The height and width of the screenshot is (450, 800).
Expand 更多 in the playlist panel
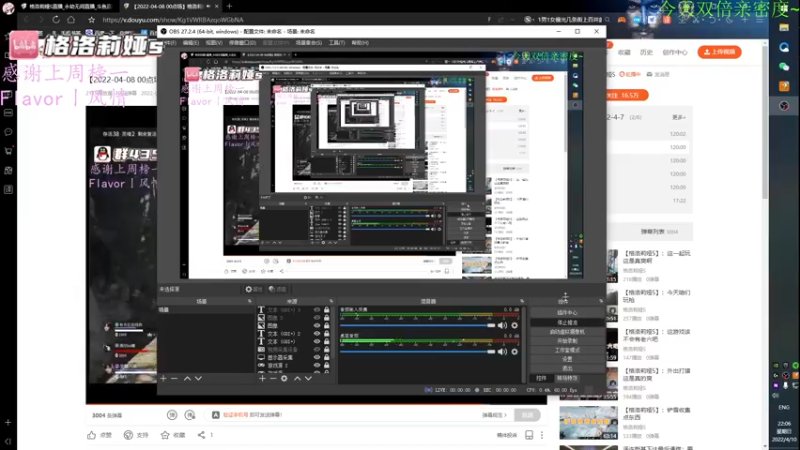(679, 117)
